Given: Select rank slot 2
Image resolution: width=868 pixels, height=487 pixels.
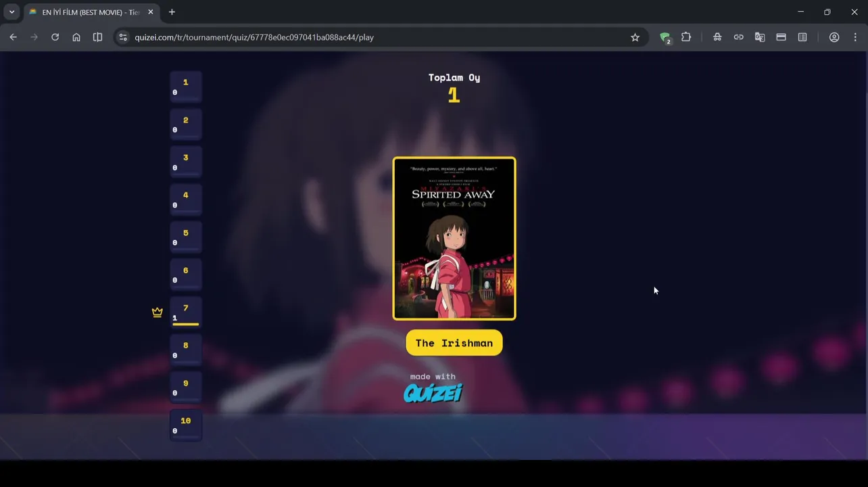Looking at the screenshot, I should [x=186, y=125].
